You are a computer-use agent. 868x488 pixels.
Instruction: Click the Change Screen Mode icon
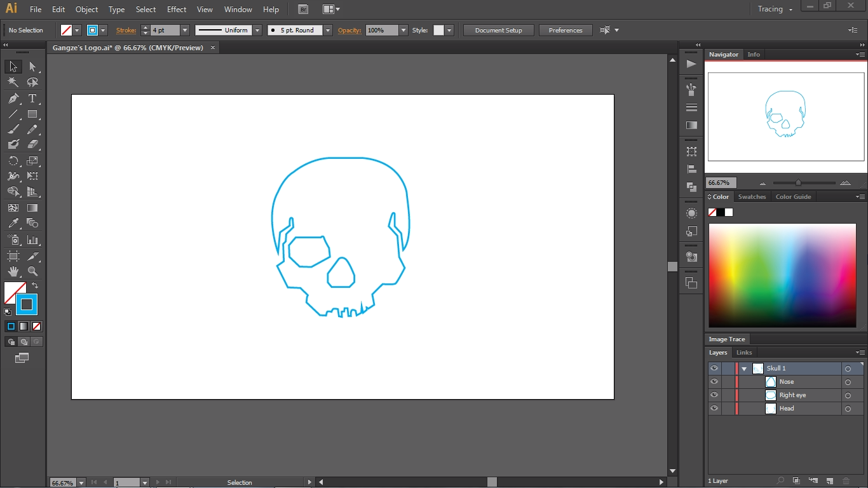point(22,358)
